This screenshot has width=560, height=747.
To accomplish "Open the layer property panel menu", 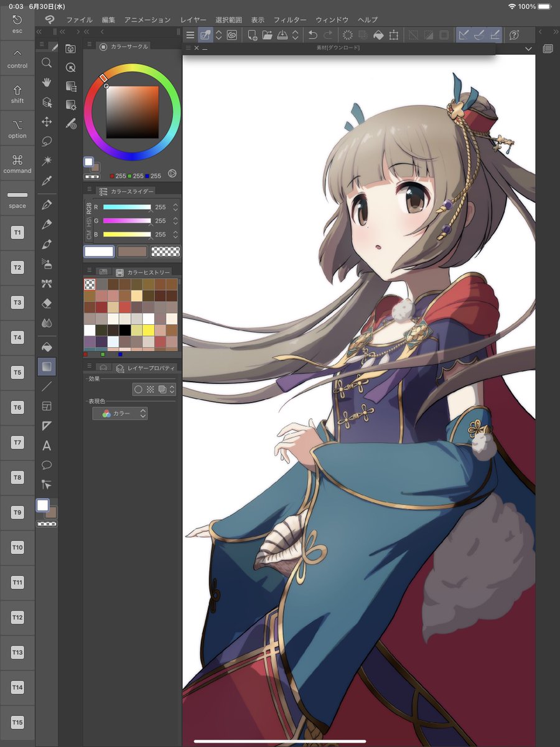I will pos(89,367).
